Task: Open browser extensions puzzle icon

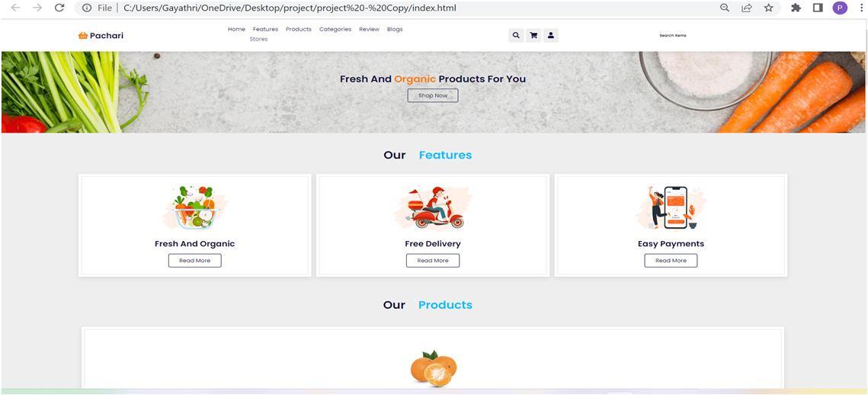Action: (796, 8)
